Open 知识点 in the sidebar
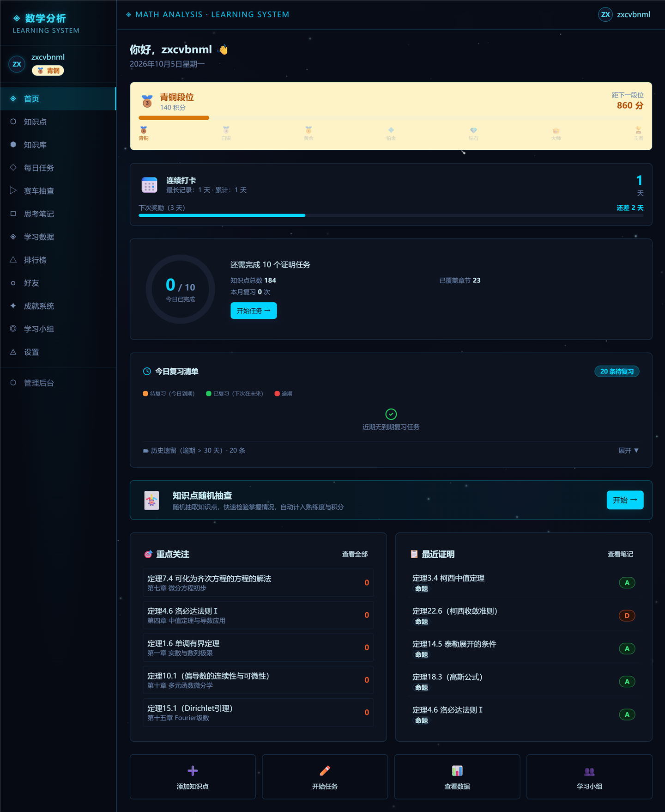The image size is (665, 812). (58, 122)
